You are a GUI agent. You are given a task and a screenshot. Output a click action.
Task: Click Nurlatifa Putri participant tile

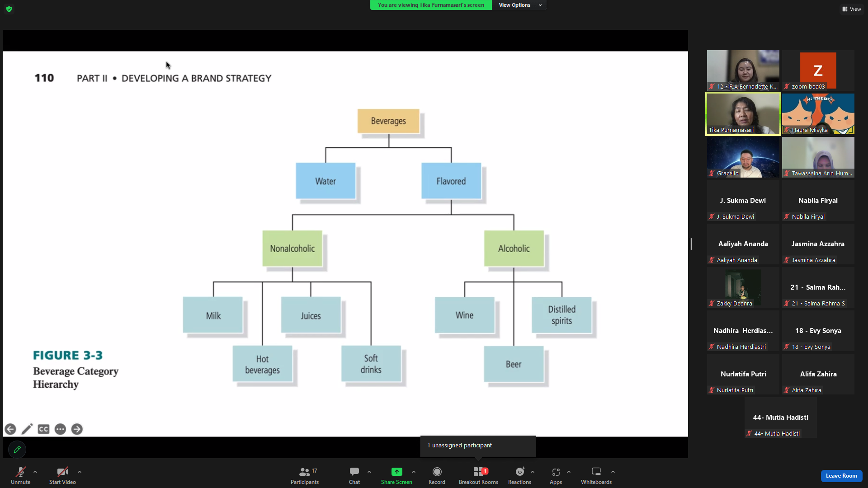click(743, 374)
